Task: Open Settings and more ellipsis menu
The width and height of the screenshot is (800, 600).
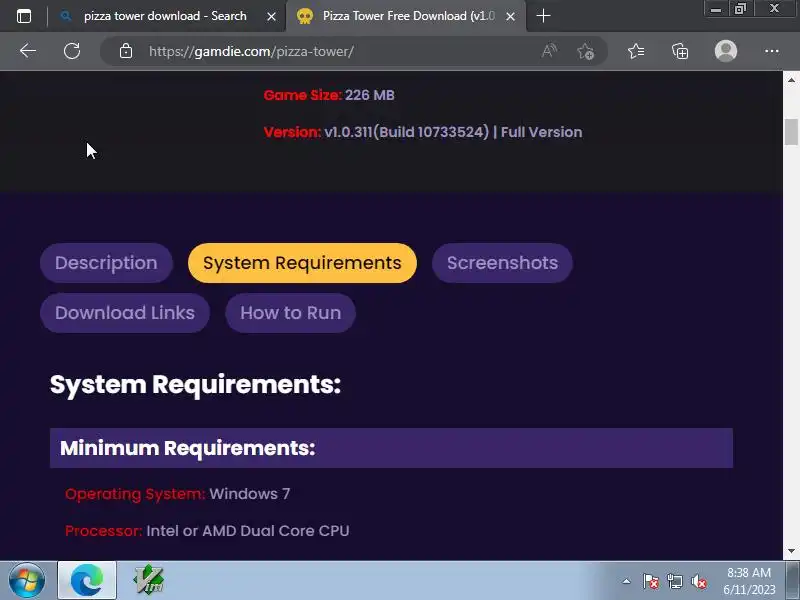Action: pyautogui.click(x=771, y=51)
